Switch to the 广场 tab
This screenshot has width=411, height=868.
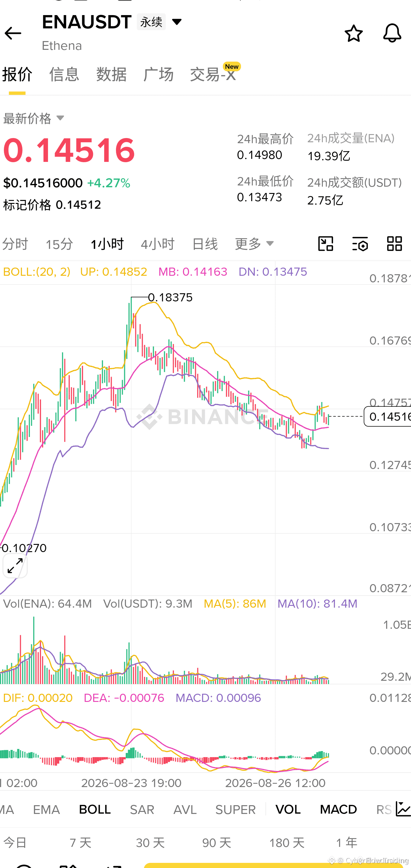click(158, 74)
